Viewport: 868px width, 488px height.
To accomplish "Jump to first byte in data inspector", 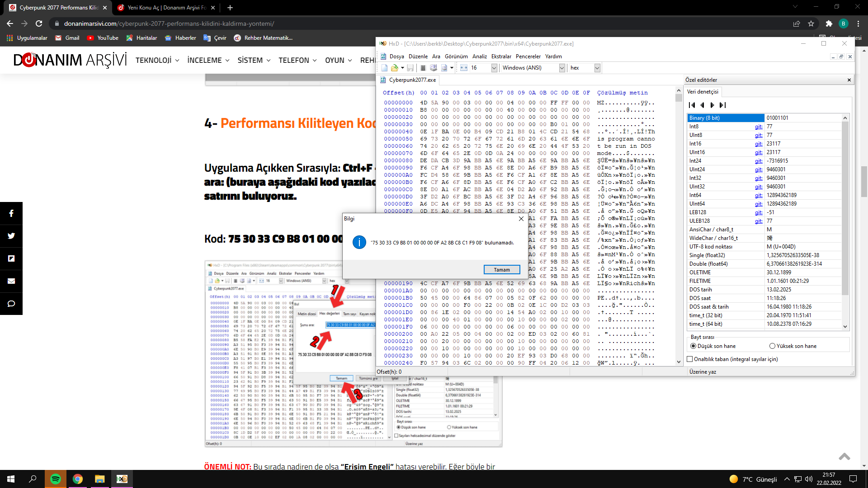I will click(x=692, y=105).
